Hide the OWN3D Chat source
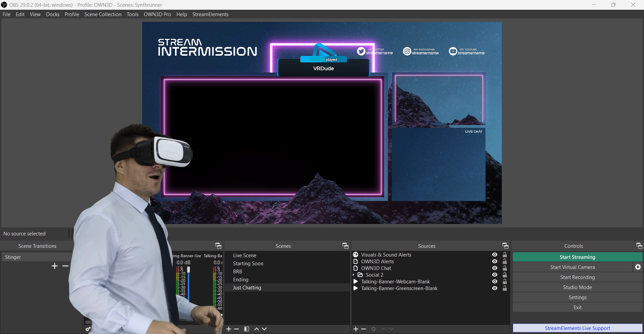This screenshot has width=644, height=334. coord(495,268)
